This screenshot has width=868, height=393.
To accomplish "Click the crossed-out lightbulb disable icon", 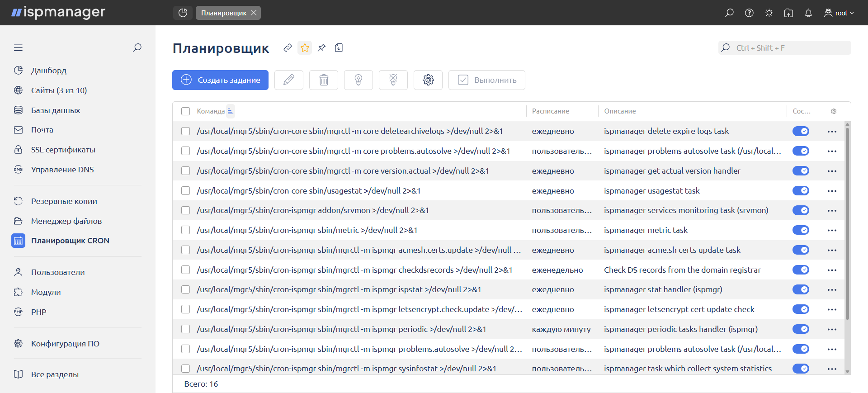I will [393, 80].
